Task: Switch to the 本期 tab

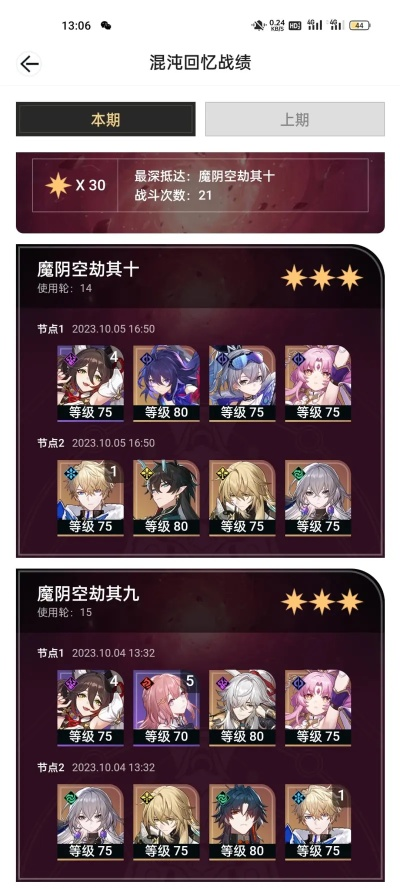Action: tap(105, 119)
